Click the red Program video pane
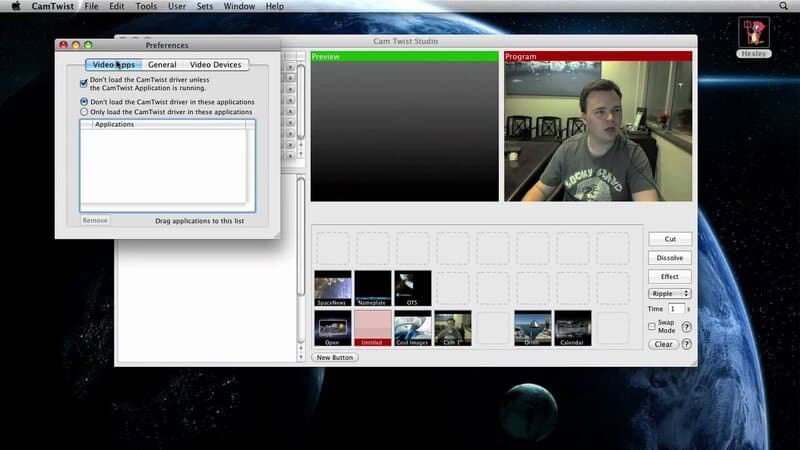Viewport: 800px width, 450px height. pos(598,126)
